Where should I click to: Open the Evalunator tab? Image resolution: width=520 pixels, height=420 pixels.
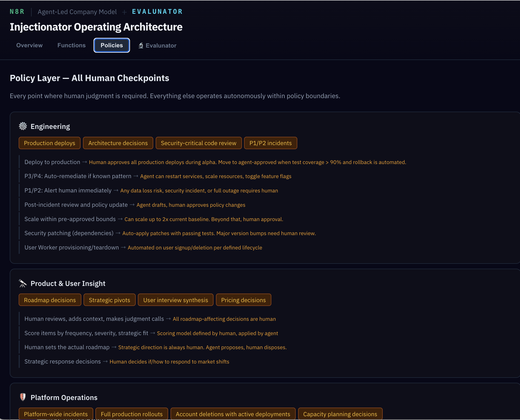[157, 45]
